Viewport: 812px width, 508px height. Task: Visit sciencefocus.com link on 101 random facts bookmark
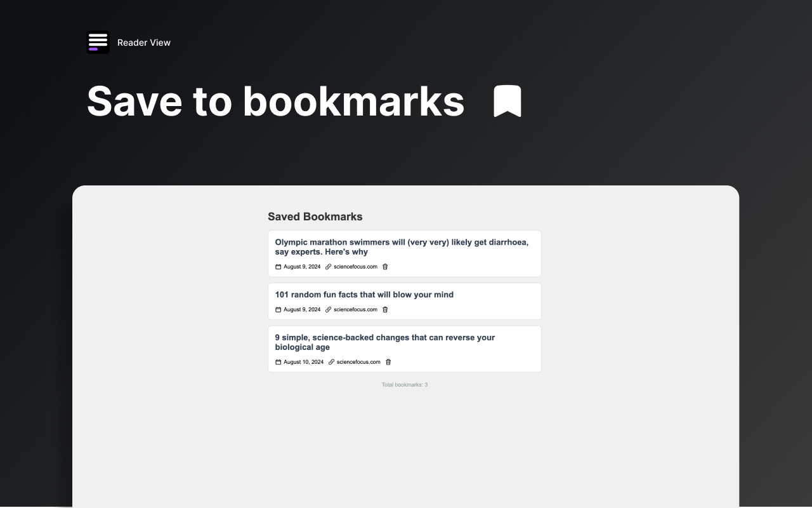(x=355, y=310)
